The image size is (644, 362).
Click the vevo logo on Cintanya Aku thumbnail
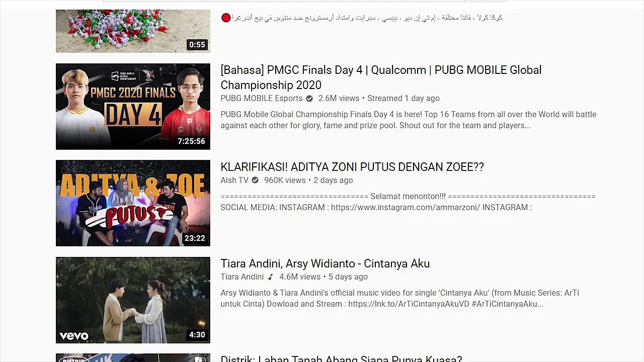coord(74,336)
